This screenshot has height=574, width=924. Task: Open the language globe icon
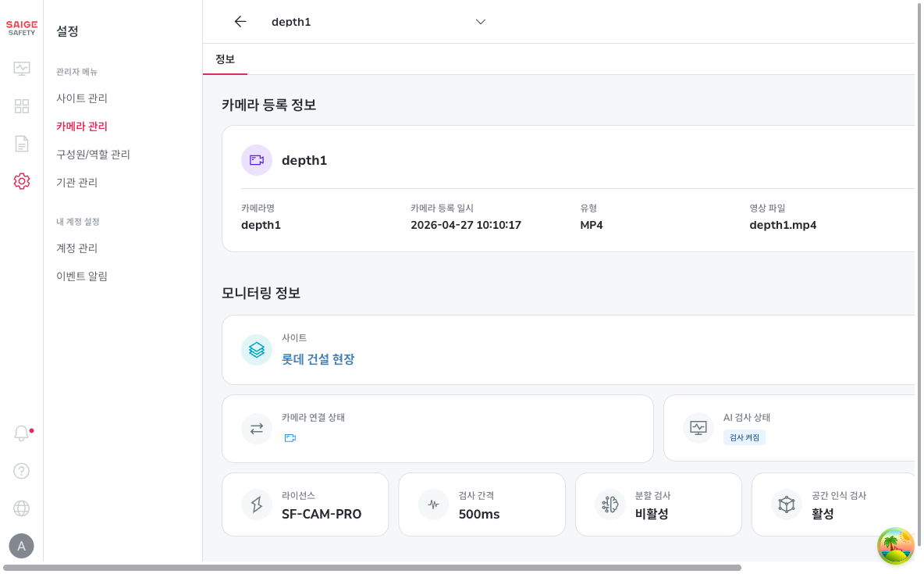[22, 508]
